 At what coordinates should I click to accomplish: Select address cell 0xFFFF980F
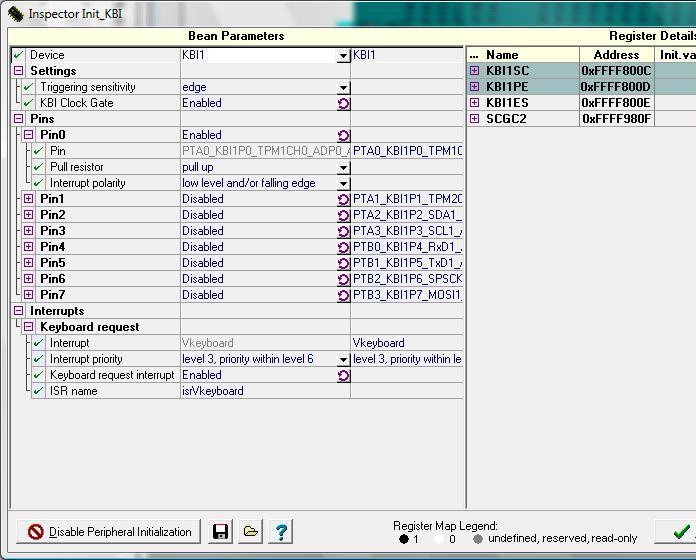point(617,118)
